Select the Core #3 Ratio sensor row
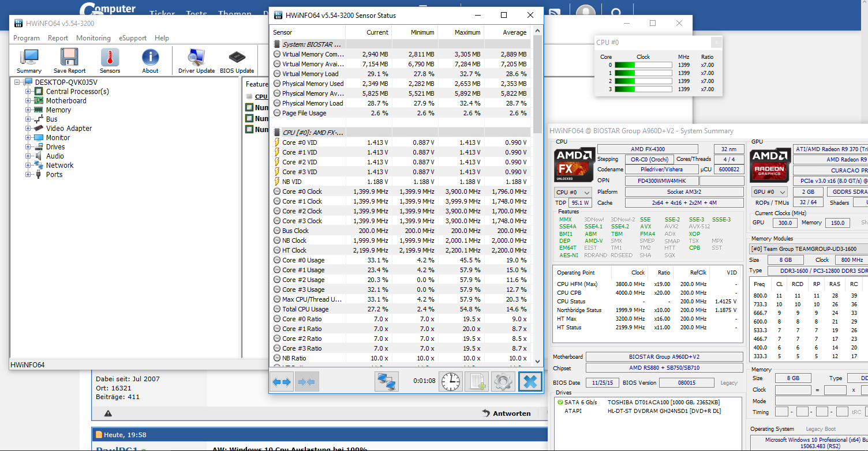868x451 pixels. point(401,348)
